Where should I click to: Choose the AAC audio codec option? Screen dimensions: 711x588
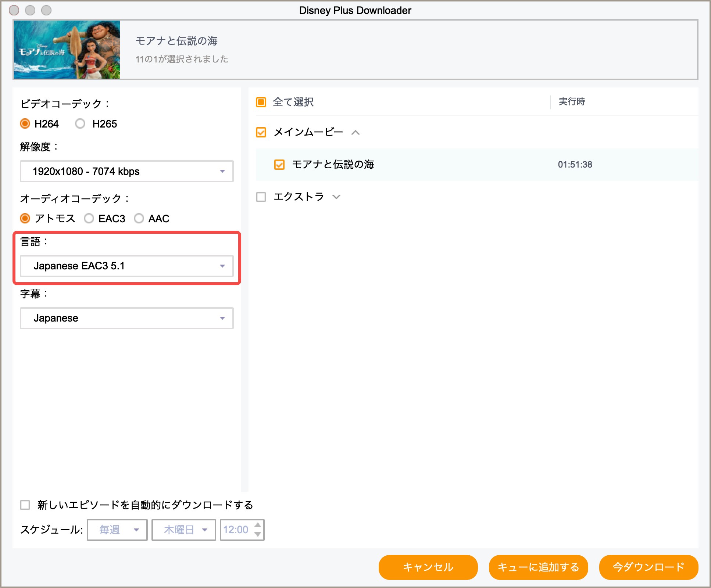pos(139,219)
